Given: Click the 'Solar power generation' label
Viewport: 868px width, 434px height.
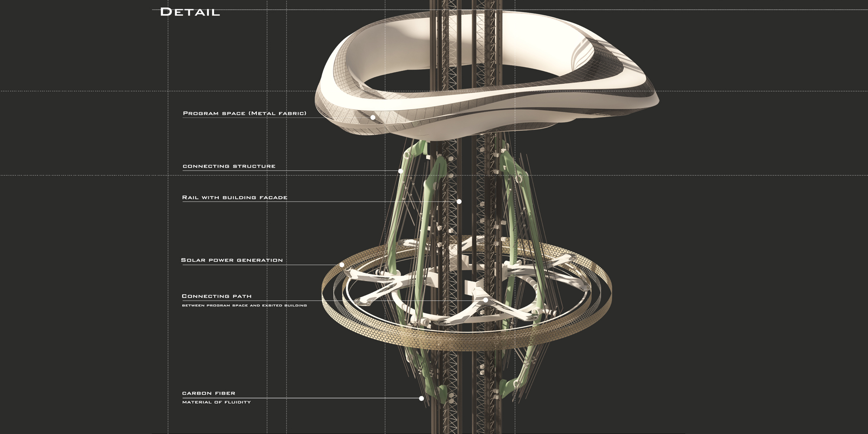Looking at the screenshot, I should point(232,260).
